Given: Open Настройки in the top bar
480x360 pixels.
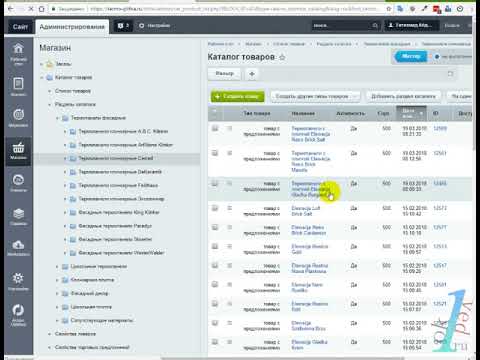Looking at the screenshot, I should [154, 26].
